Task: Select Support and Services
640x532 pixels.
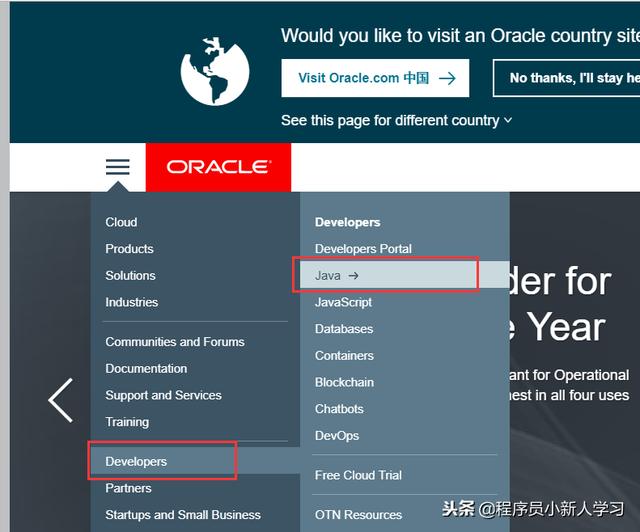Action: (x=163, y=395)
